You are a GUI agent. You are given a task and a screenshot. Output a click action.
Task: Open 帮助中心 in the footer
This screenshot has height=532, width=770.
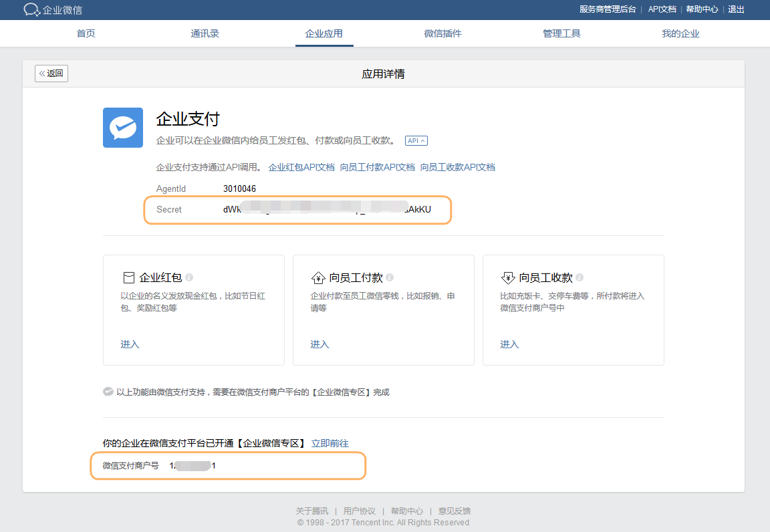point(407,511)
